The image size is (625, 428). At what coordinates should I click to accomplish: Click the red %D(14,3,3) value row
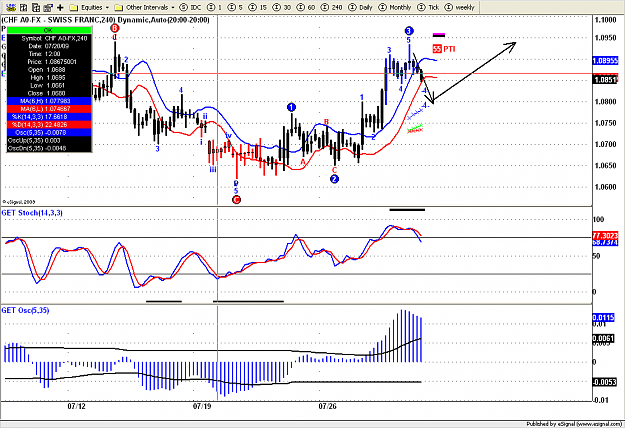click(x=49, y=125)
